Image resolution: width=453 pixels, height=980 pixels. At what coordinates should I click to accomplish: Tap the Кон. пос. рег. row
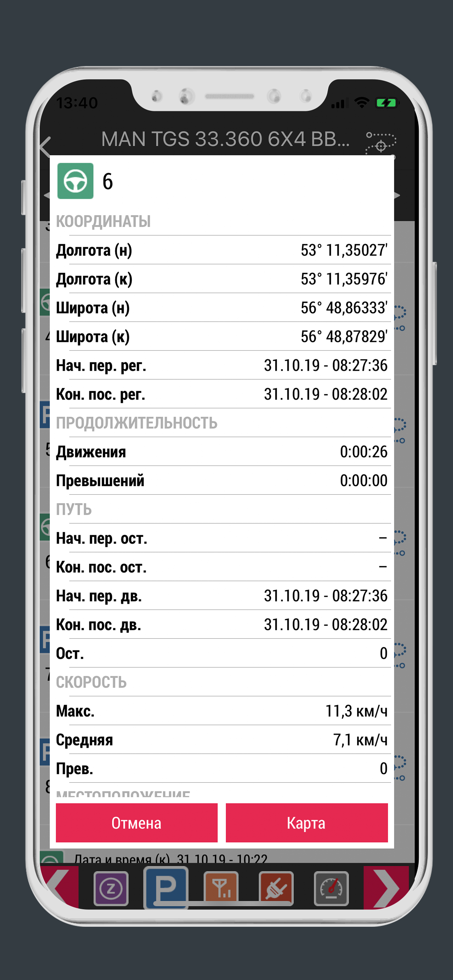pos(222,394)
